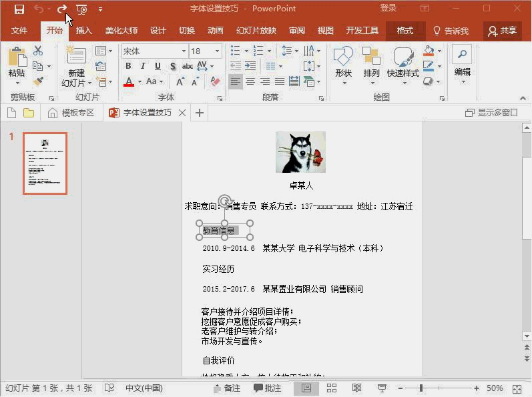The image size is (532, 397).
Task: Expand character spacing AV dropdown
Action: tap(212, 66)
